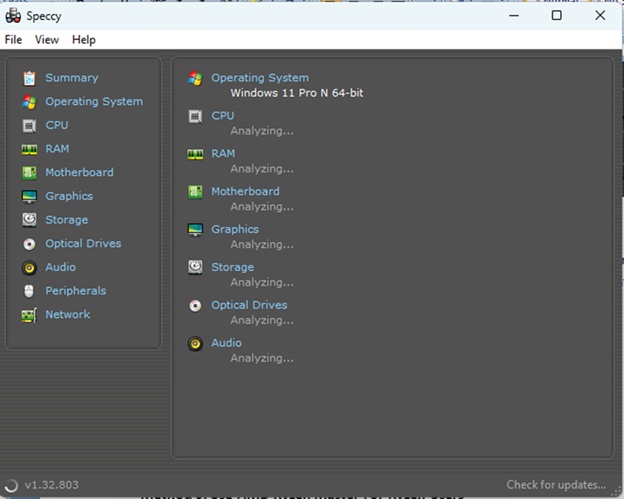This screenshot has width=624, height=499.
Task: Click the Motherboard heading link in summary
Action: tap(245, 191)
